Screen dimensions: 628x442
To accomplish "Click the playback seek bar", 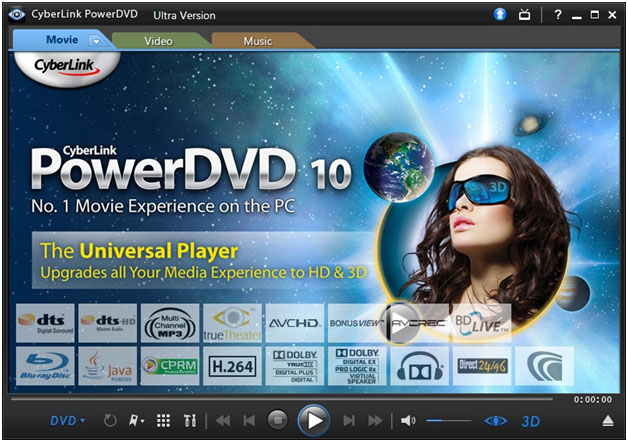I will click(282, 399).
